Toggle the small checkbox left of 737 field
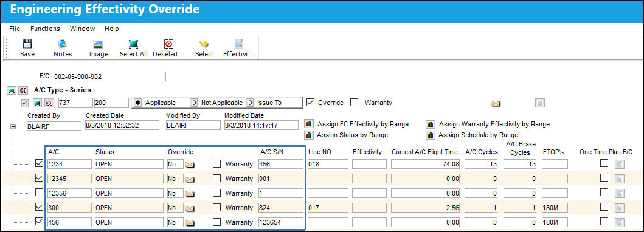Screen dimensions: 644x232 pos(25,103)
